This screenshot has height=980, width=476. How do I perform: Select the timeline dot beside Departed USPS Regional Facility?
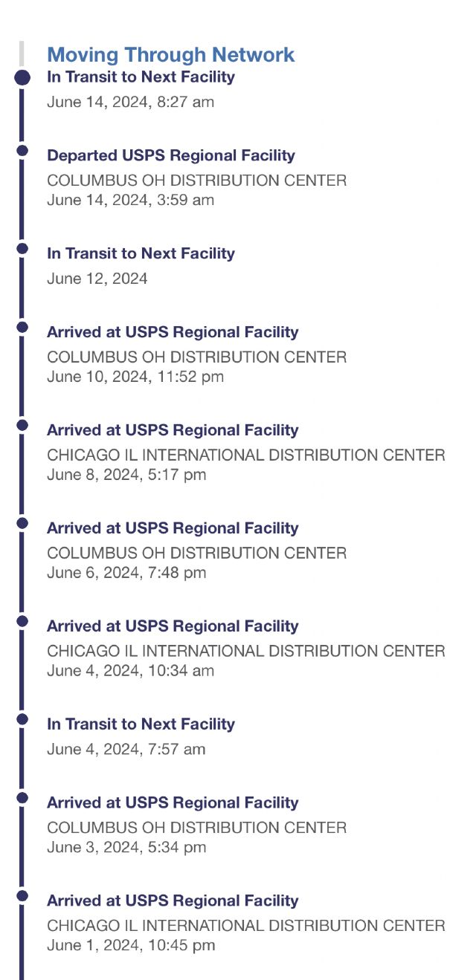pos(22,151)
